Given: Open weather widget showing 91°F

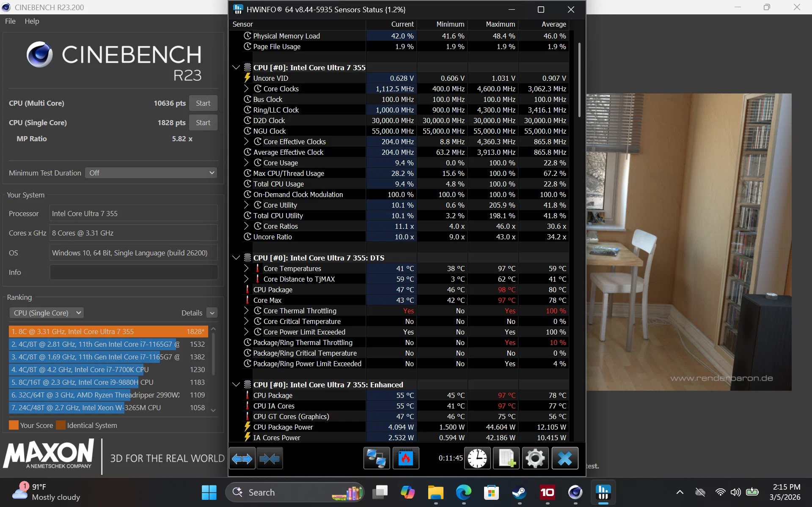Looking at the screenshot, I should coord(47,492).
